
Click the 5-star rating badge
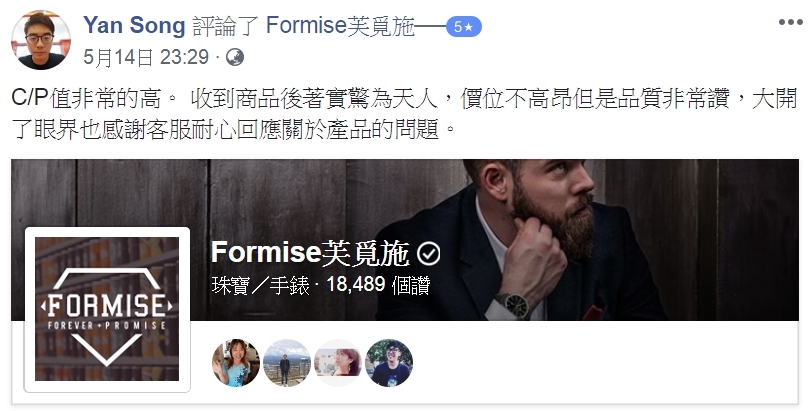(464, 27)
